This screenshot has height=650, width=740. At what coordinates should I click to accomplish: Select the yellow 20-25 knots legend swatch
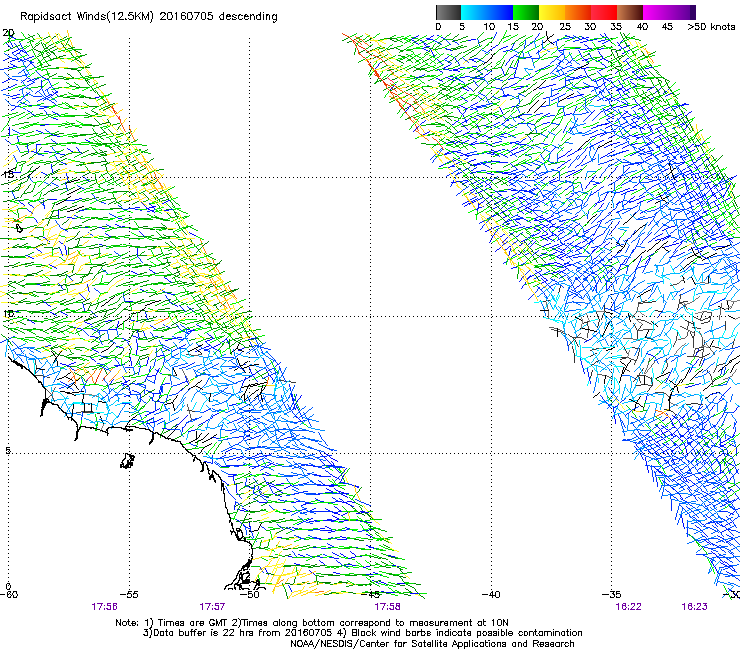[x=552, y=12]
